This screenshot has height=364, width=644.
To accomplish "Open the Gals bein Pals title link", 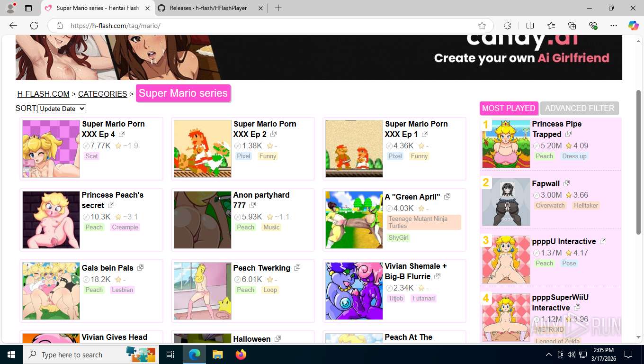I will click(x=107, y=268).
